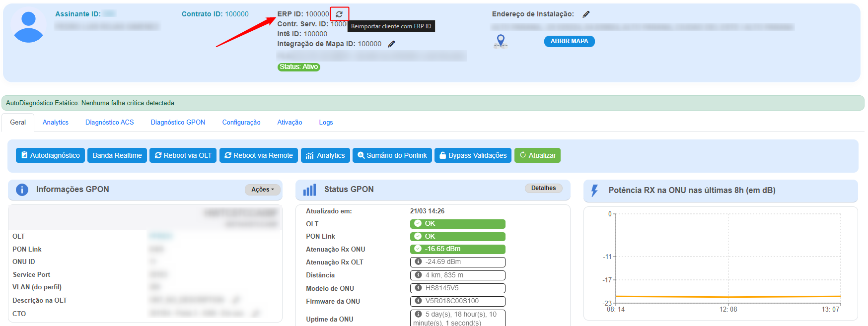Click the signal bars icon in Status GPON
868x326 pixels.
[309, 190]
